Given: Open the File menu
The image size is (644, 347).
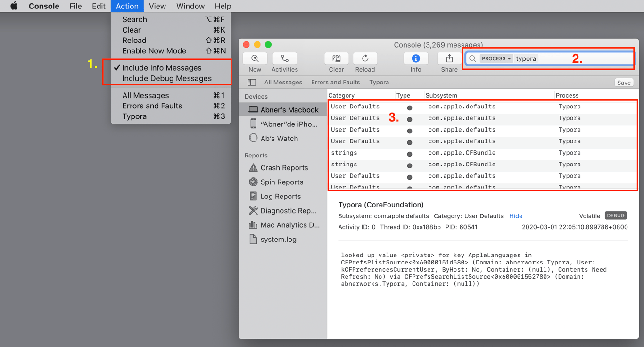Looking at the screenshot, I should (75, 6).
